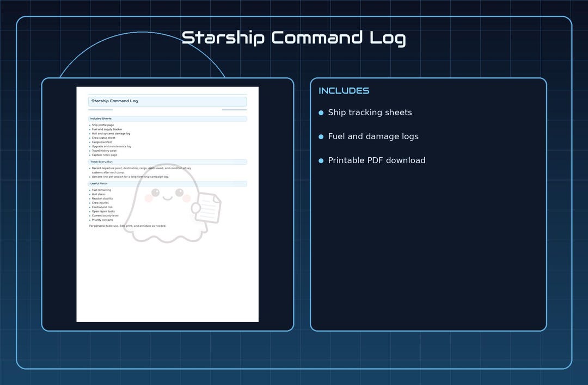Viewport: 588px width, 385px height.
Task: Click the Useful Fields section header
Action: tap(167, 183)
